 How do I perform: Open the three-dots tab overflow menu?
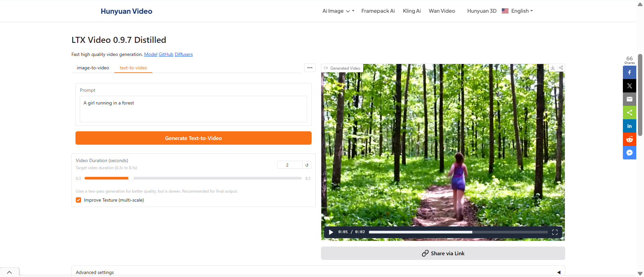click(310, 68)
